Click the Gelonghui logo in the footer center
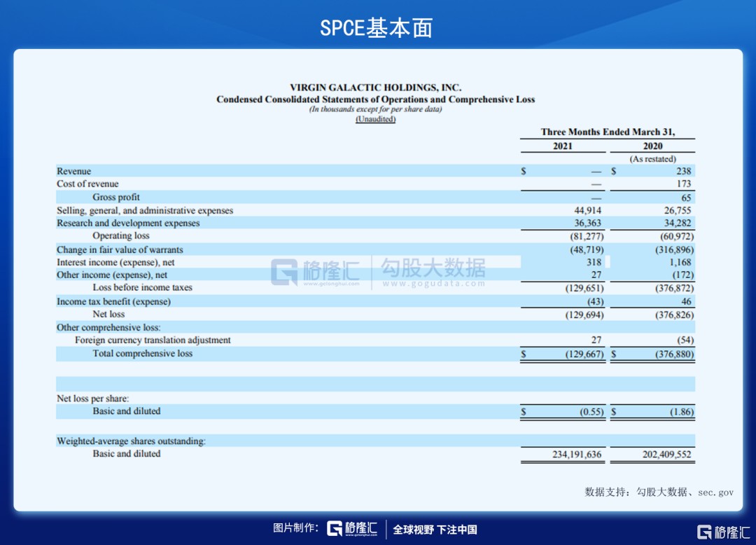 click(353, 529)
